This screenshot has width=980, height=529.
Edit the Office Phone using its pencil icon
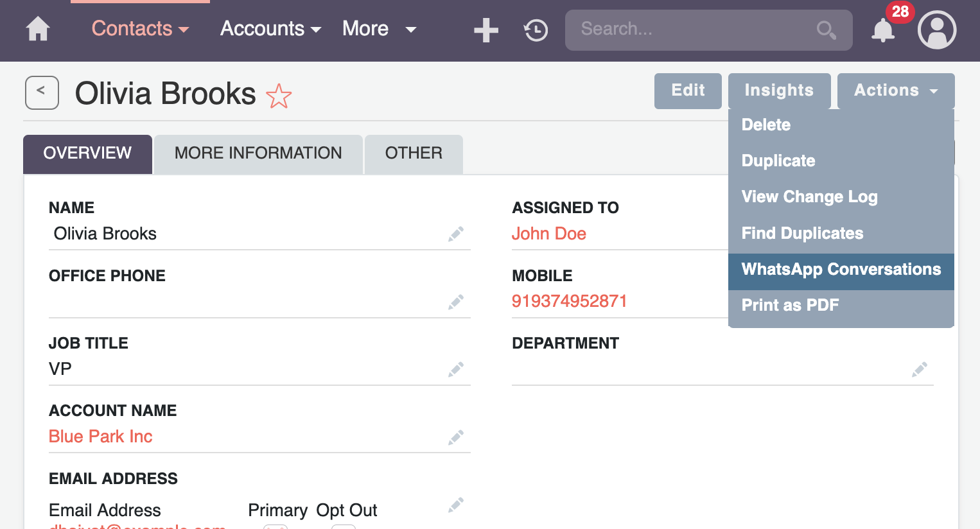pos(456,302)
